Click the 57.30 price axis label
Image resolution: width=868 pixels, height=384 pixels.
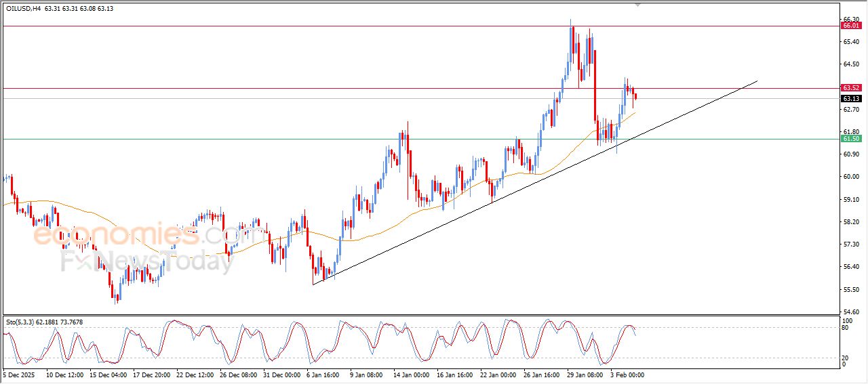click(852, 244)
